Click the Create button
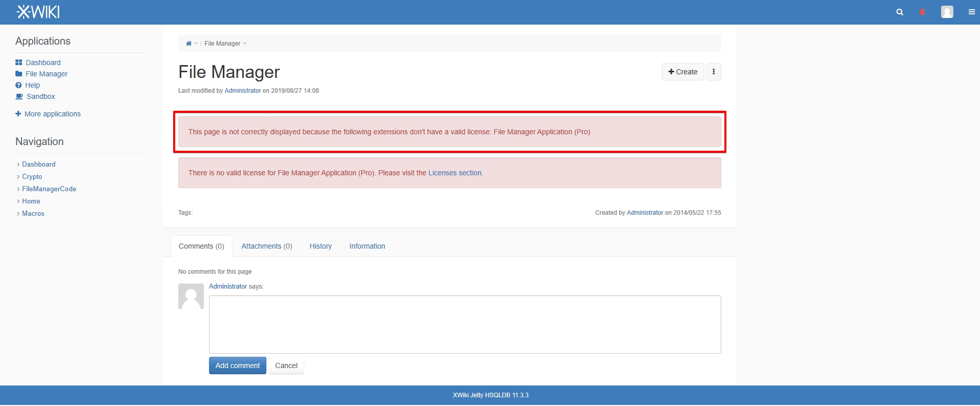This screenshot has height=406, width=980. 683,72
